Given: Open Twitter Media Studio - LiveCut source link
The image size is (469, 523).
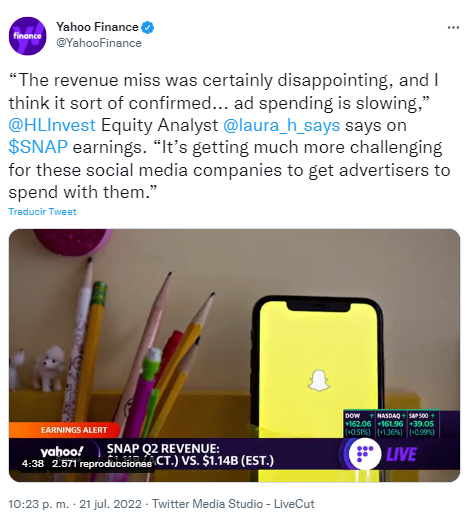Looking at the screenshot, I should (x=233, y=504).
